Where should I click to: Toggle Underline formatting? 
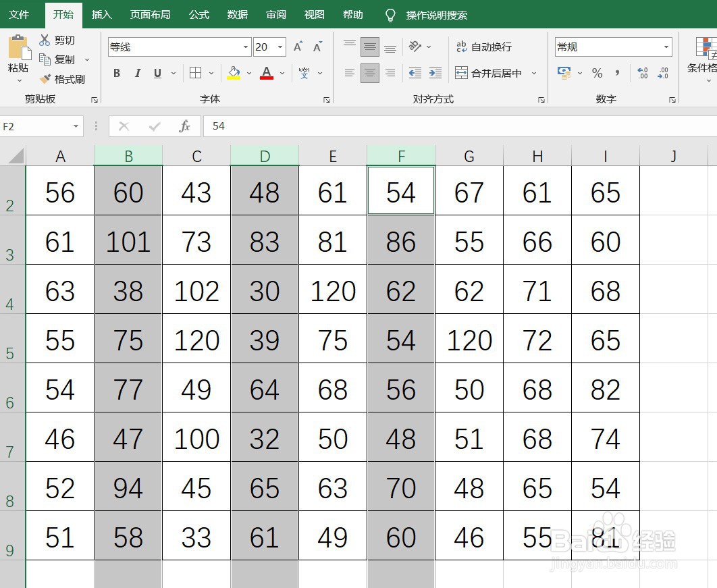[x=157, y=73]
